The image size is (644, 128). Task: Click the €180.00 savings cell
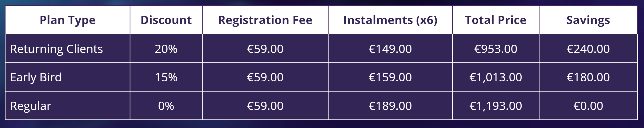588,77
